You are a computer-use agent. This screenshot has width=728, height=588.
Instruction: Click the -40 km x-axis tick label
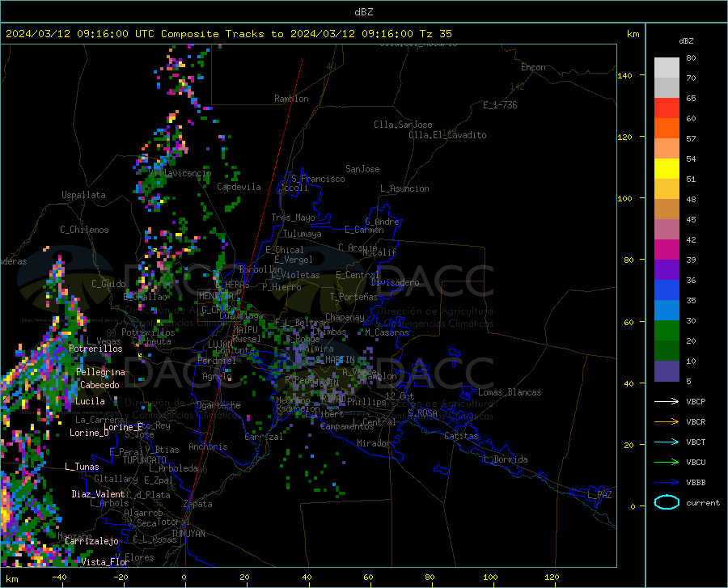[x=59, y=577]
